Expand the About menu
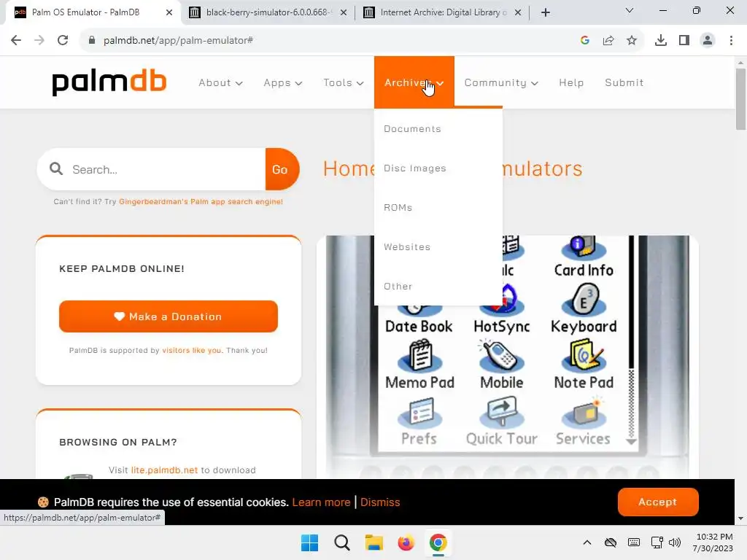The height and width of the screenshot is (560, 747). [220, 83]
